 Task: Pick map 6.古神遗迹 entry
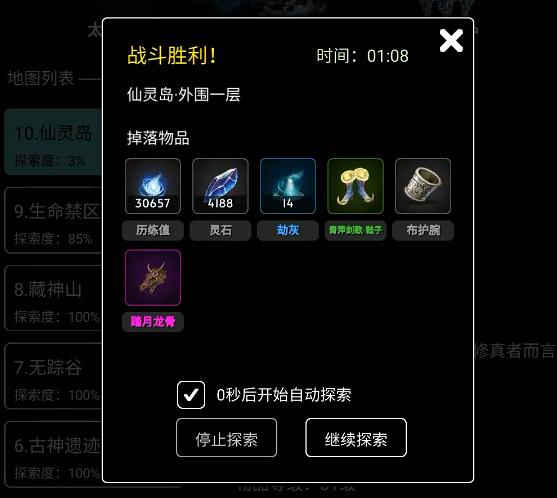click(53, 455)
